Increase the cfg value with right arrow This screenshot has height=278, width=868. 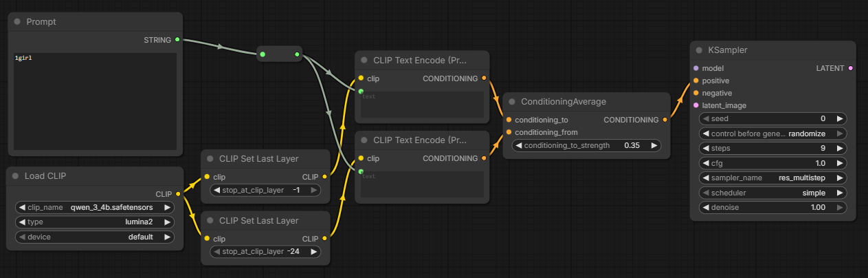pos(839,163)
